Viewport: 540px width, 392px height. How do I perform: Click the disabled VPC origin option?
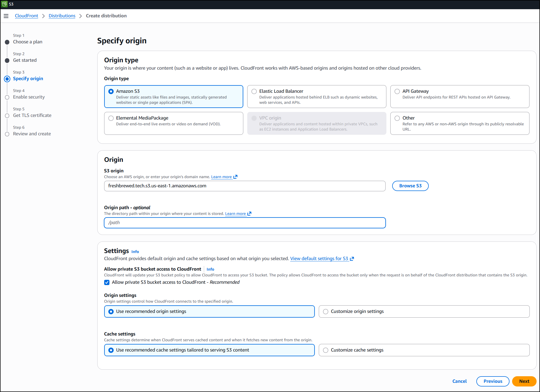(x=317, y=123)
